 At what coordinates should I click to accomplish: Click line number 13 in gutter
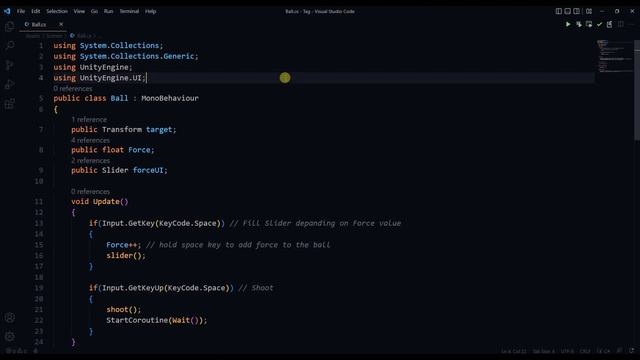39,223
